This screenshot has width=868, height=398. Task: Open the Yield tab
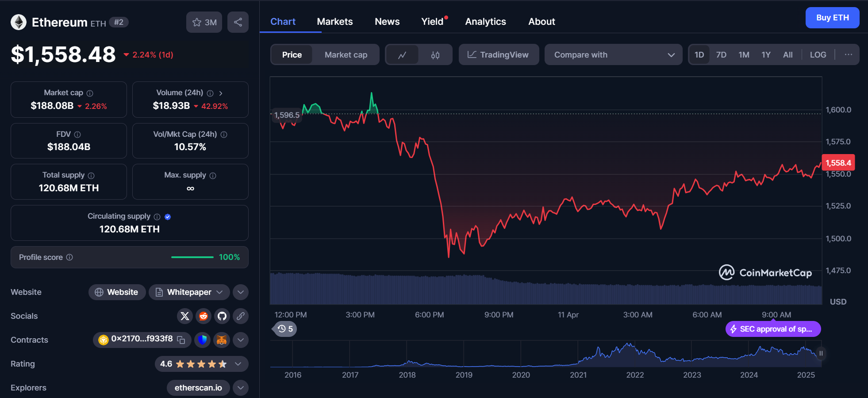click(432, 22)
